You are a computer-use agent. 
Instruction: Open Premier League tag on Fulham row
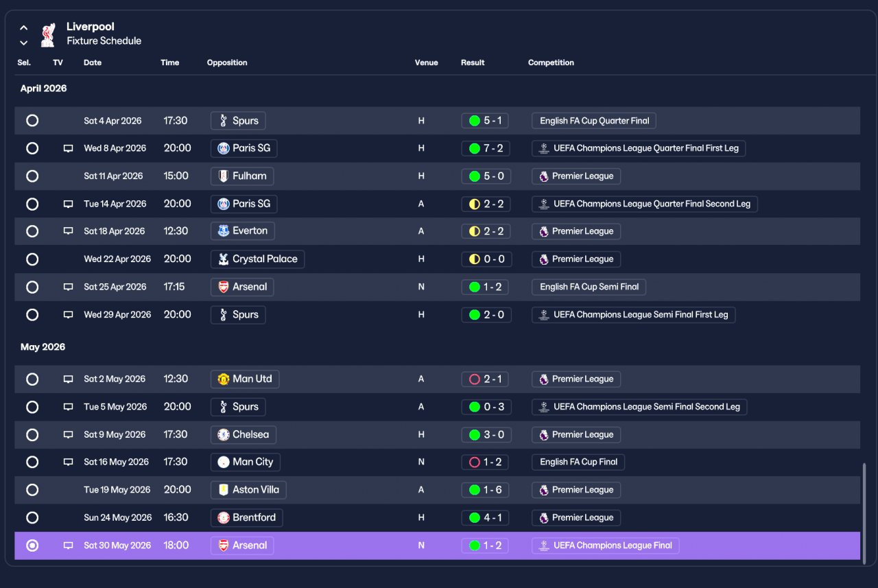tap(576, 176)
